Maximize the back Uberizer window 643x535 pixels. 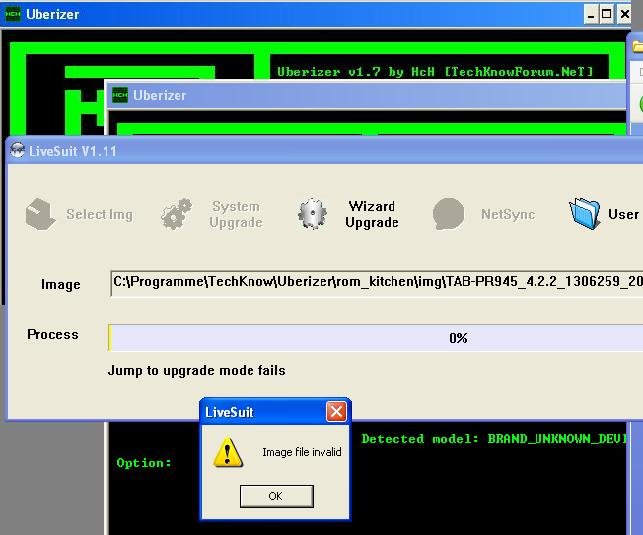(607, 15)
